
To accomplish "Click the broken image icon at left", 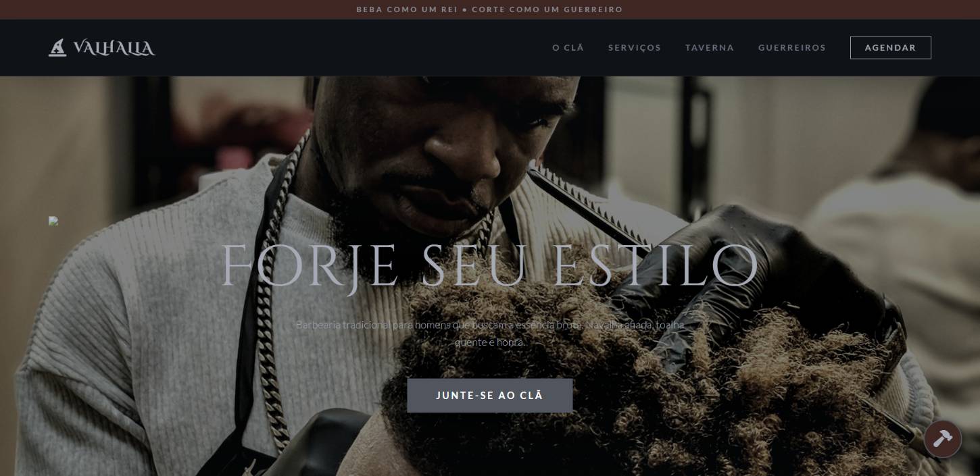I will (x=53, y=221).
